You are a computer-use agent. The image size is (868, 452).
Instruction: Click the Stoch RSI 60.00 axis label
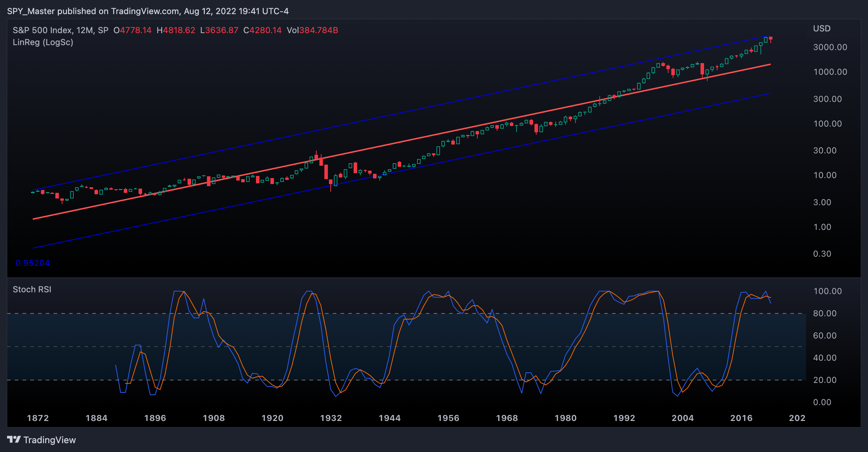tap(825, 336)
